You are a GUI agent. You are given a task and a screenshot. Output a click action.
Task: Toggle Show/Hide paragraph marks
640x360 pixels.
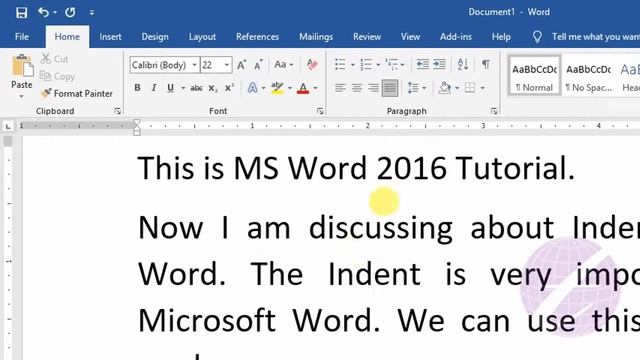[x=486, y=64]
